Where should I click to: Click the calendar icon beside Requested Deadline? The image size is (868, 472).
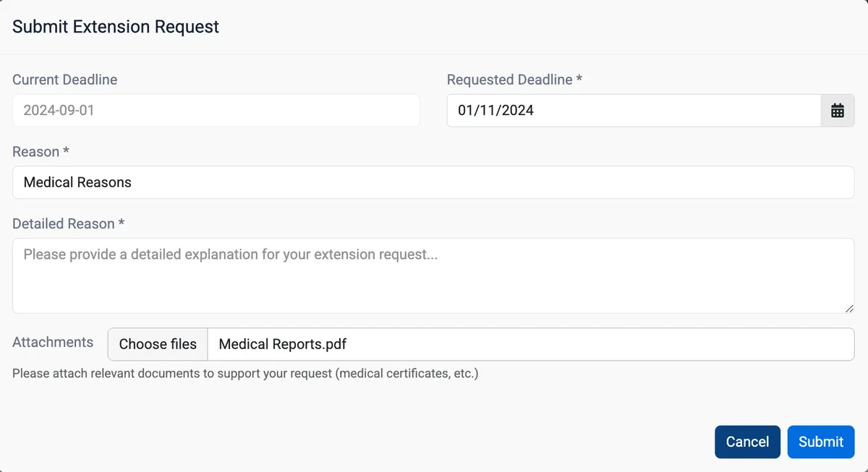coord(837,110)
